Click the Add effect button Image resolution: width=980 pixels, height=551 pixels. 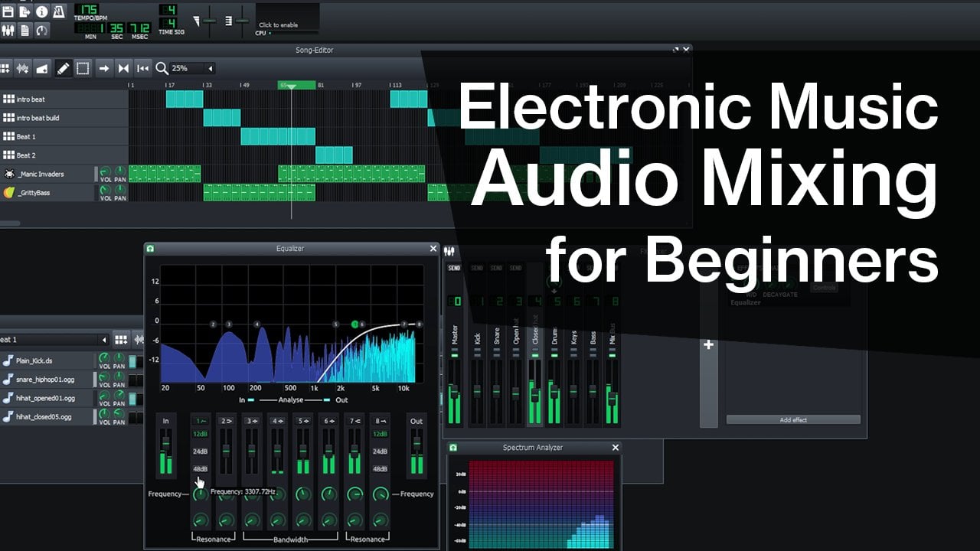793,419
